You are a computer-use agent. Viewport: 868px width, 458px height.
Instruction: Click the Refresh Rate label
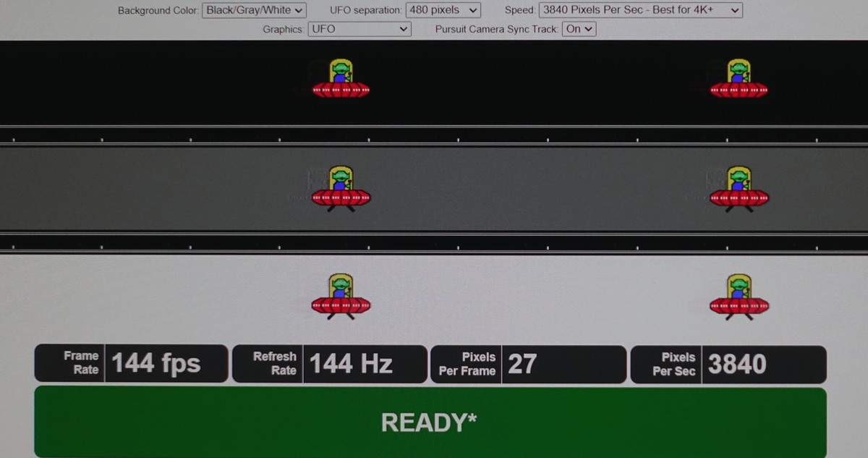tap(275, 363)
